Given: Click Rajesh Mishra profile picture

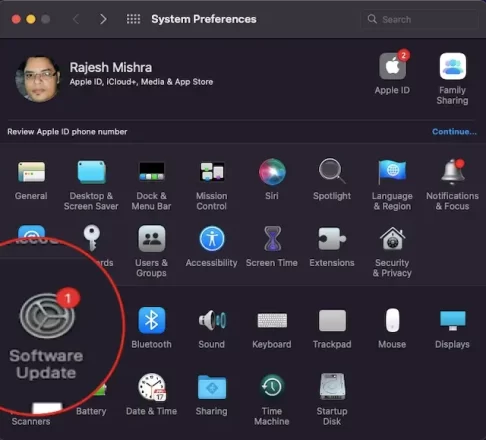Looking at the screenshot, I should coord(38,79).
